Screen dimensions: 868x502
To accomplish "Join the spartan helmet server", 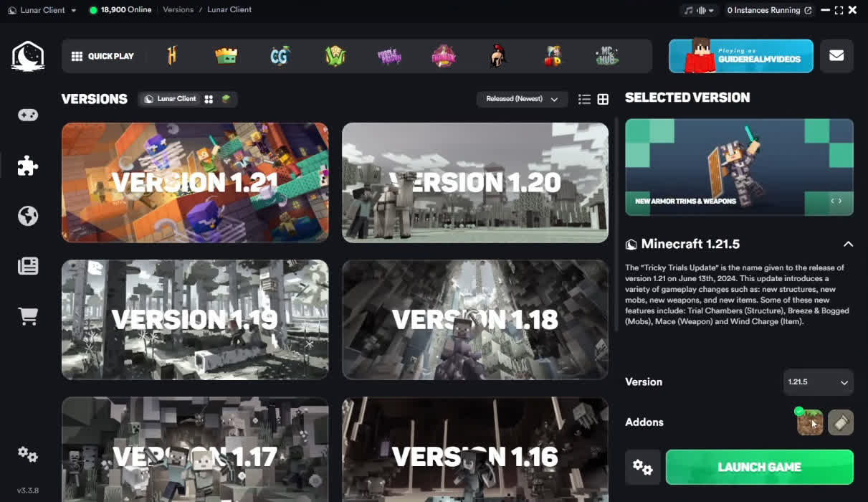I will pos(498,56).
